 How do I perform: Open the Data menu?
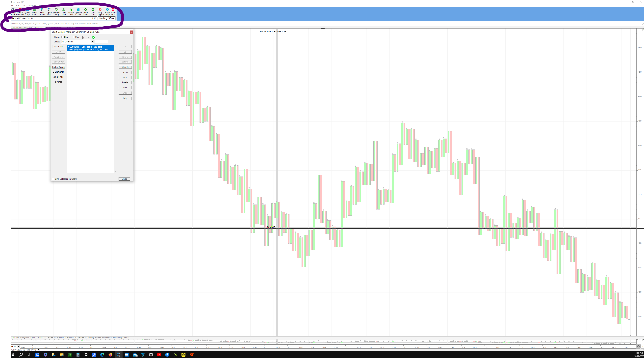point(24,5)
